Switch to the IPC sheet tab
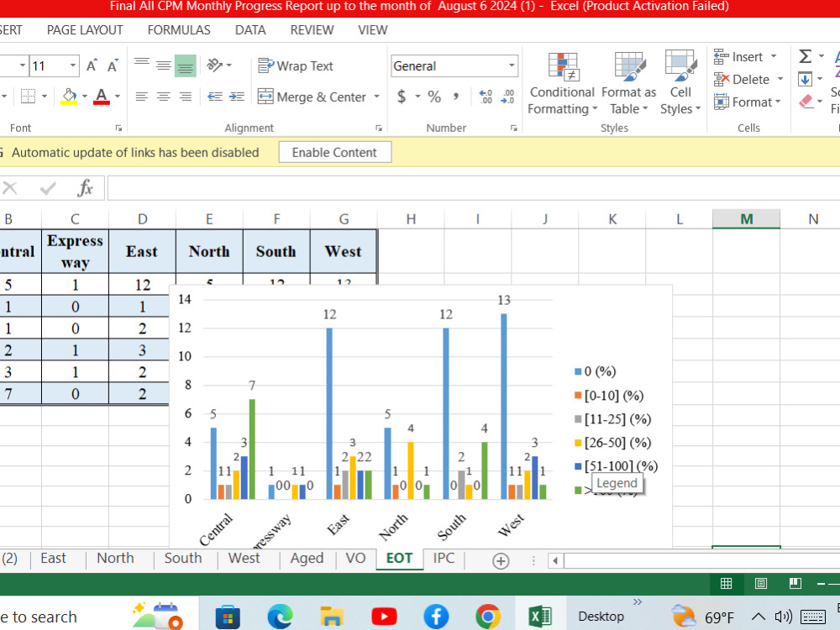This screenshot has height=630, width=840. (444, 559)
